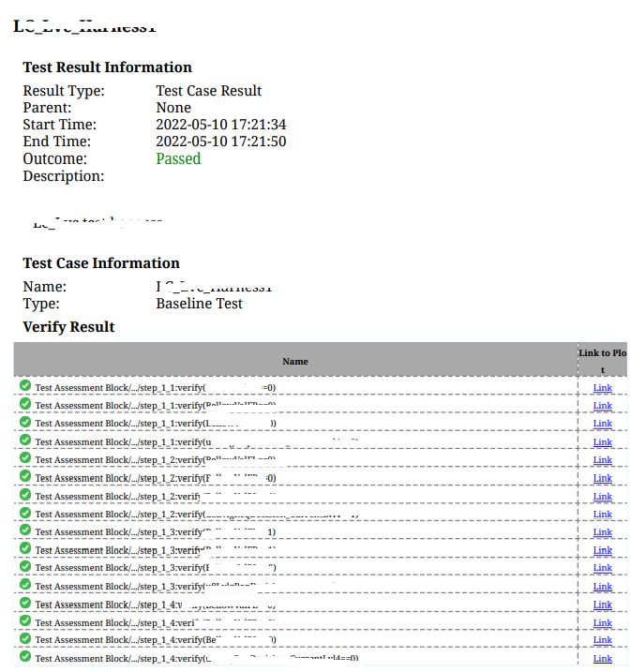Click the Test Case Information heading
The width and height of the screenshot is (631, 672).
(x=101, y=263)
